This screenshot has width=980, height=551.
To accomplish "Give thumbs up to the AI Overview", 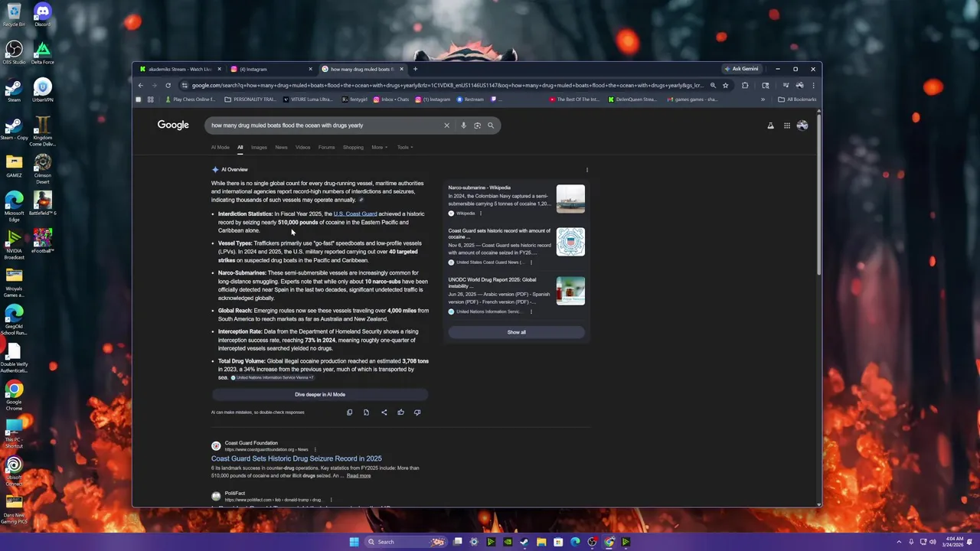I will tap(400, 412).
